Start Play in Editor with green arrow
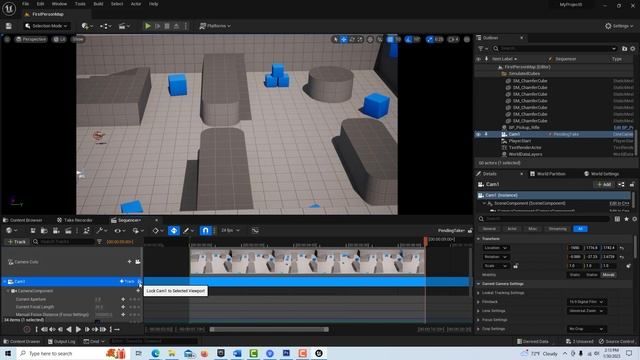Viewport: 640px width, 360px height. [148, 26]
